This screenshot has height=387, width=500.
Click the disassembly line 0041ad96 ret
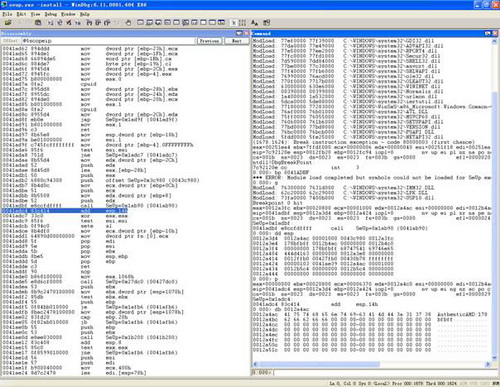(x=46, y=130)
